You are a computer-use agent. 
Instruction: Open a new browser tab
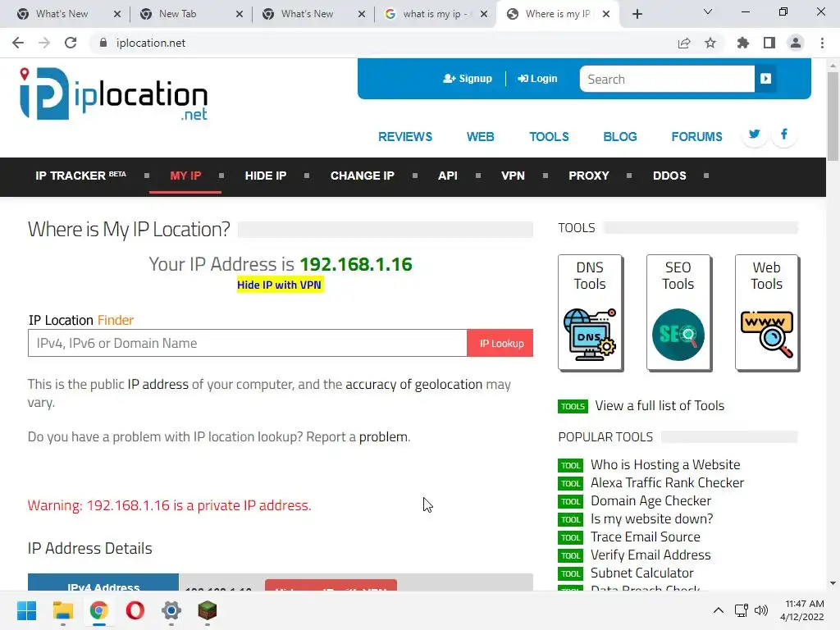tap(637, 14)
